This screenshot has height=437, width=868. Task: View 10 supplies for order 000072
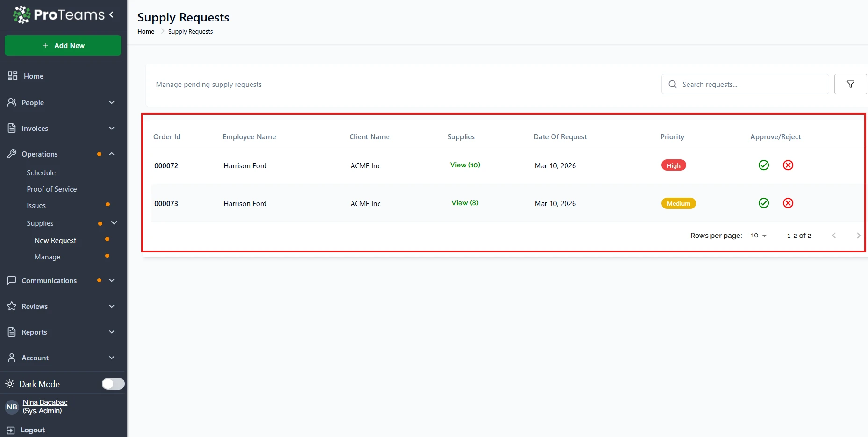465,165
